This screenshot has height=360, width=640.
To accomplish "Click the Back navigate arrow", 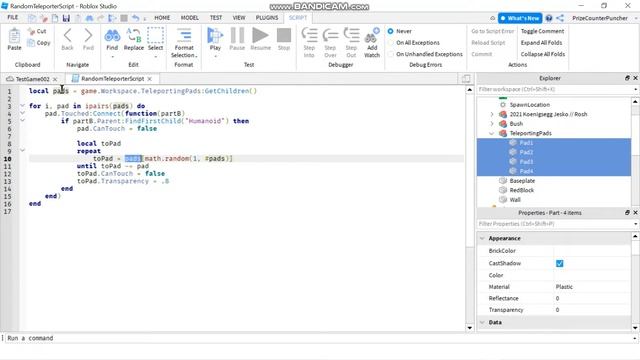I will tap(67, 36).
